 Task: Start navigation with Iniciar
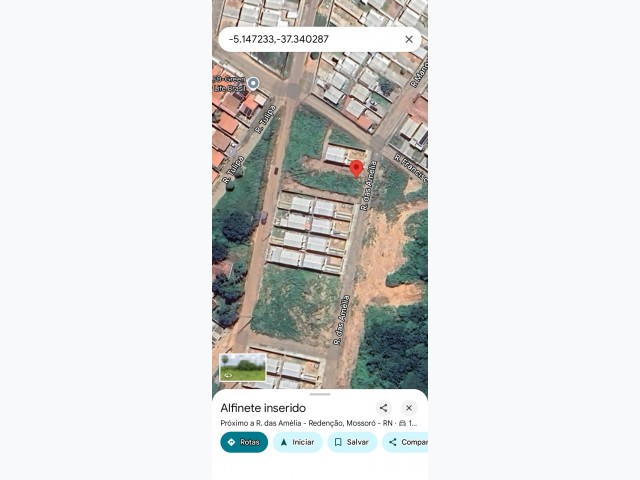tap(297, 442)
